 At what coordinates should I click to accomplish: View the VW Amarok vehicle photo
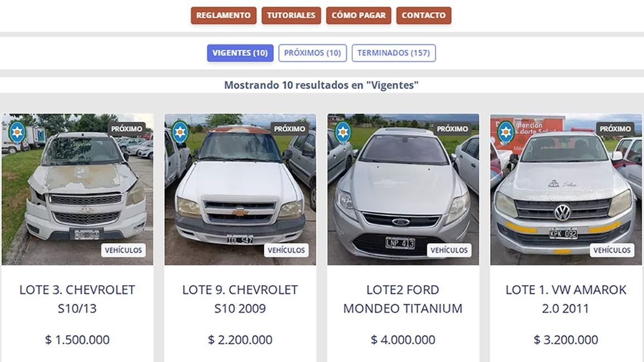tap(566, 189)
